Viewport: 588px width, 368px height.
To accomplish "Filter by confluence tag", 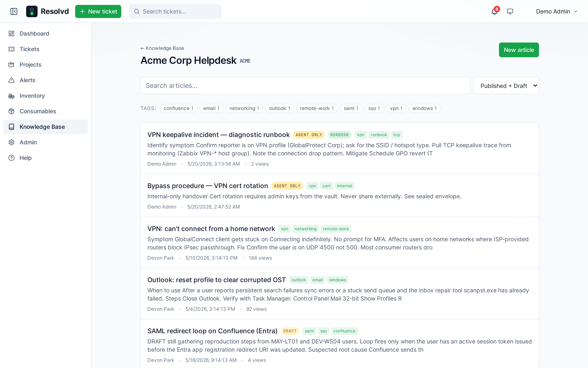I will point(178,108).
